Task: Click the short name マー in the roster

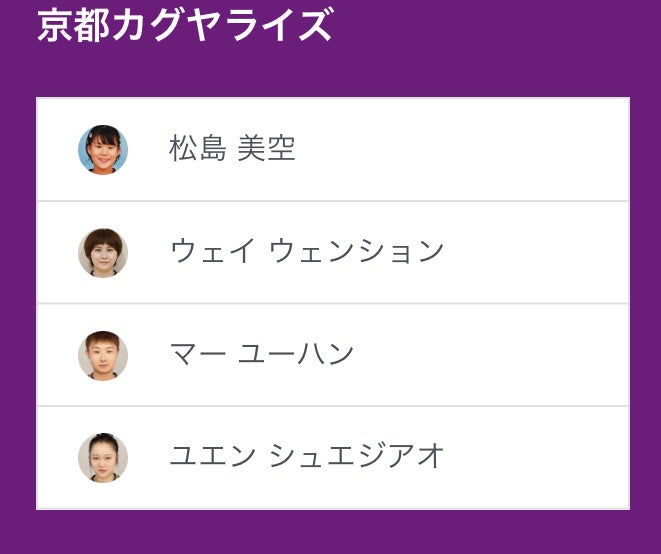Action: point(194,355)
